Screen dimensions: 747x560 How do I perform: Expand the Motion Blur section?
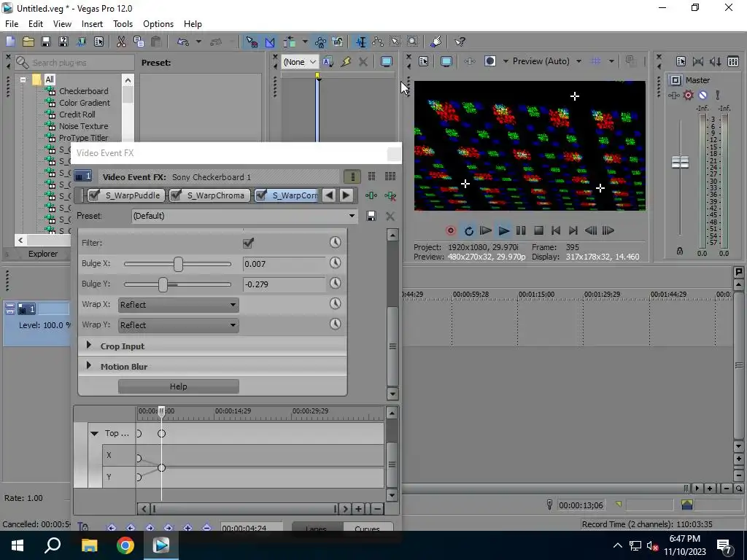(x=88, y=366)
